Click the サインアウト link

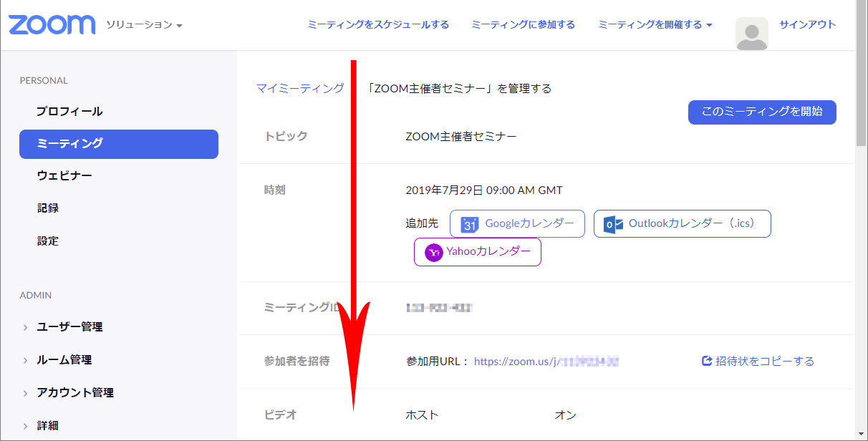[807, 24]
